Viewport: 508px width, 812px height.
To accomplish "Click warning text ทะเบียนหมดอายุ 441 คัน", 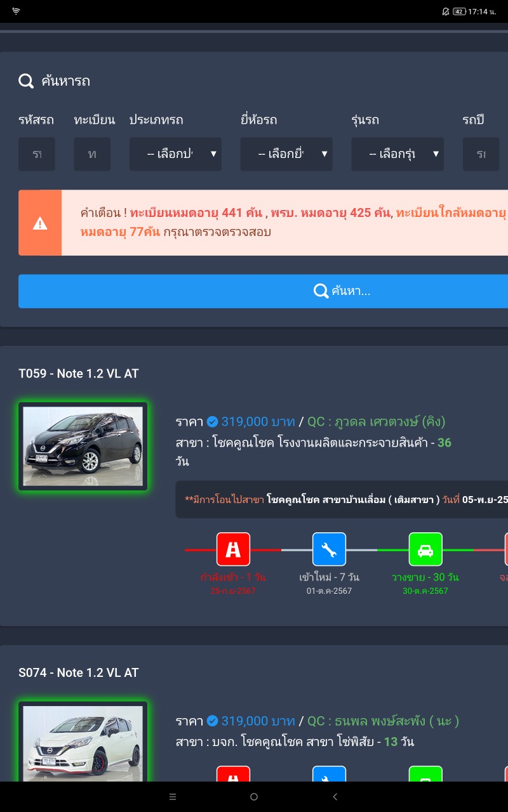I will tap(196, 213).
